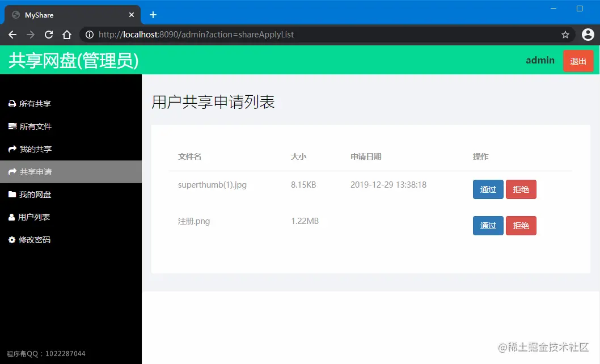Click the user icon beside 用户列表
The height and width of the screenshot is (364, 600).
pos(11,217)
